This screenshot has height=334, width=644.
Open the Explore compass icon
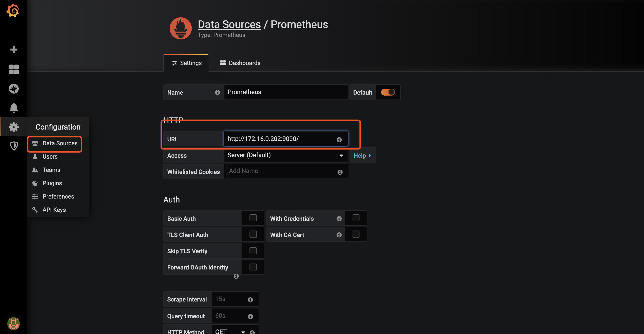tap(14, 89)
